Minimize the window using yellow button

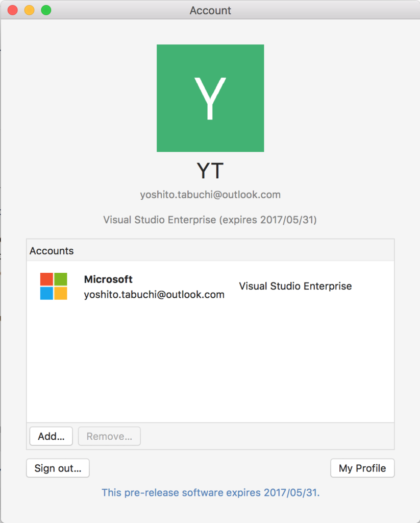coord(29,10)
